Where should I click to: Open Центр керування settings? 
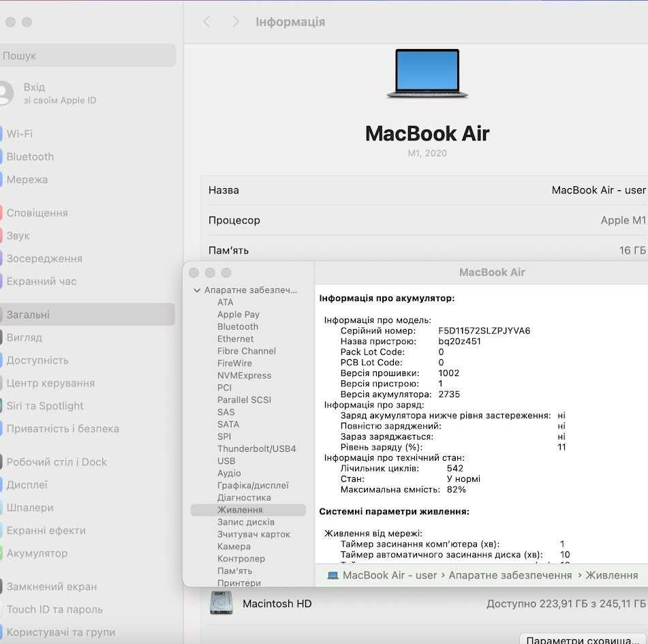coord(50,383)
